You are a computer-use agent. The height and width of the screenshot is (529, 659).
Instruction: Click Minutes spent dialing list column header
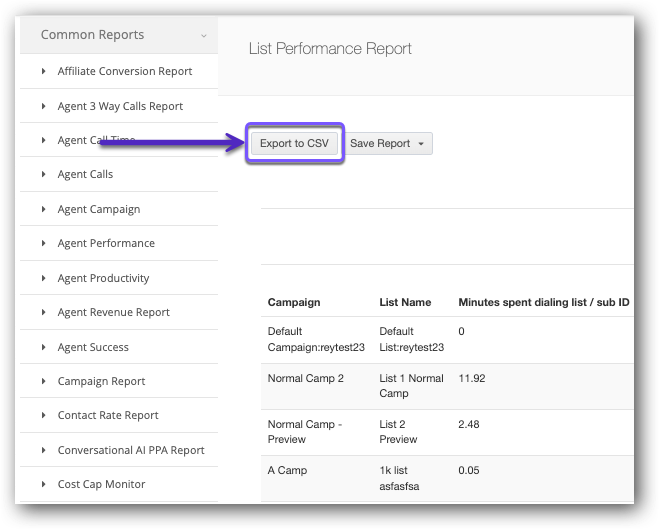pos(544,303)
